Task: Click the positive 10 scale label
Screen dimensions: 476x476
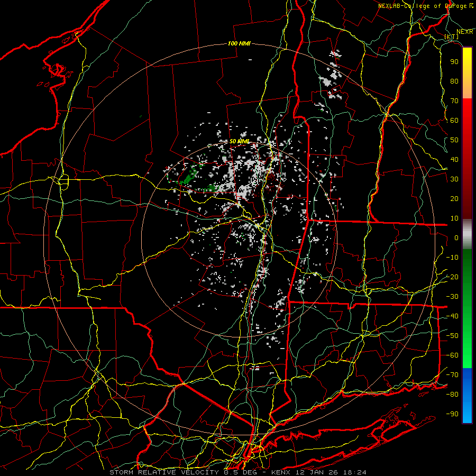Action: pos(454,218)
